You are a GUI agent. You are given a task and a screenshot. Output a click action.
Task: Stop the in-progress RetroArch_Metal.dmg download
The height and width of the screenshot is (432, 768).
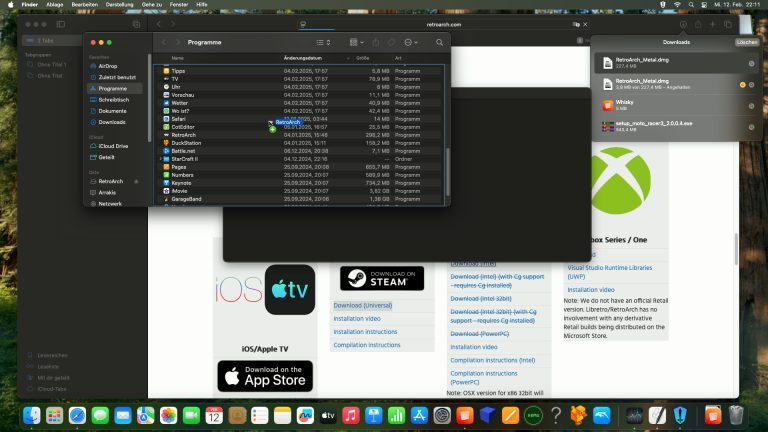[x=743, y=85]
